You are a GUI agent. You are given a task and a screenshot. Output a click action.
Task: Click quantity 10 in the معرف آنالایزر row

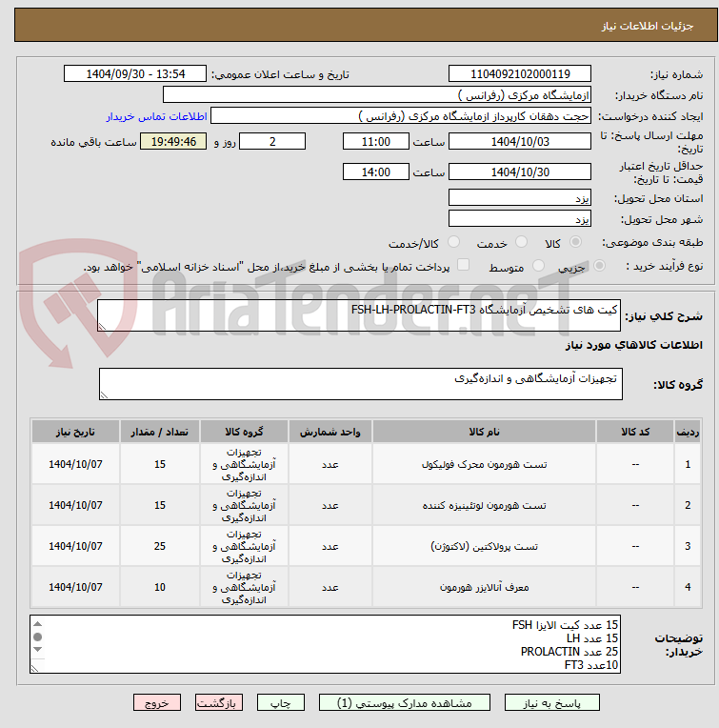tap(160, 587)
